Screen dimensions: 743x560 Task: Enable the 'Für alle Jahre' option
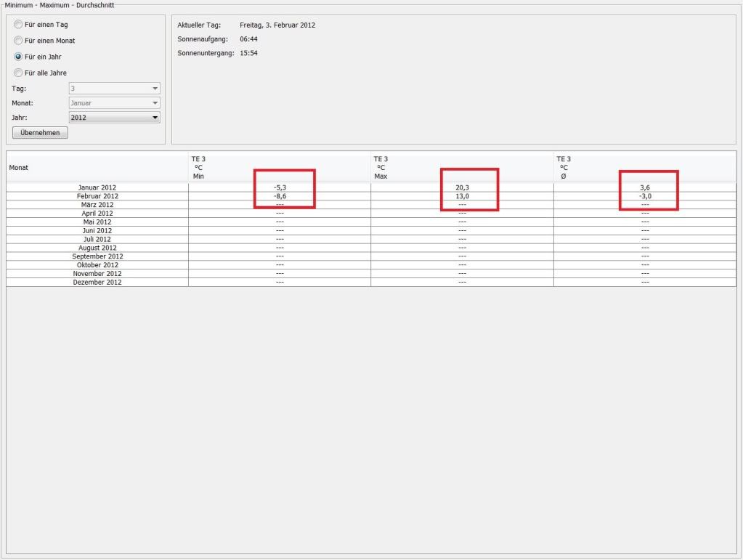pos(19,73)
